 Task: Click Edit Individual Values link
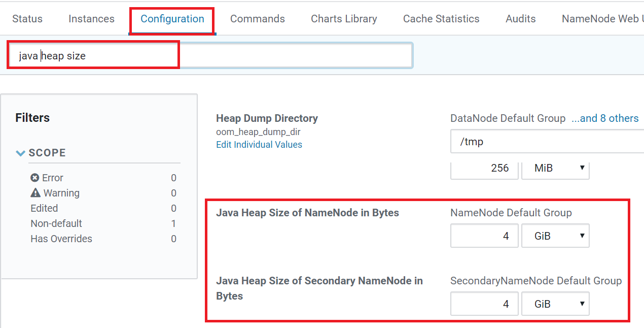click(259, 145)
